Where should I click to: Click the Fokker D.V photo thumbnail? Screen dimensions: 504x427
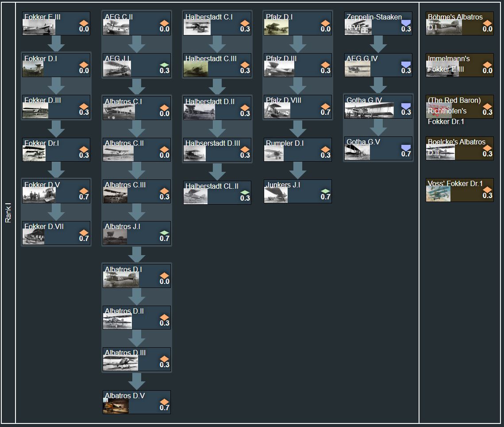[39, 195]
